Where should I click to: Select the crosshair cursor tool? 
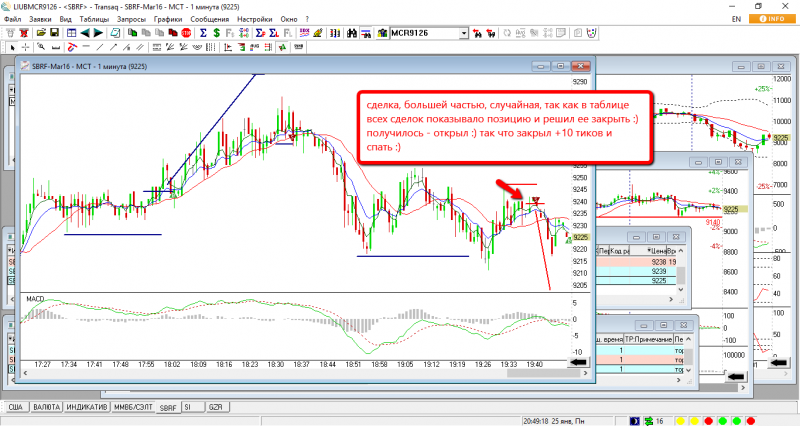26,47
